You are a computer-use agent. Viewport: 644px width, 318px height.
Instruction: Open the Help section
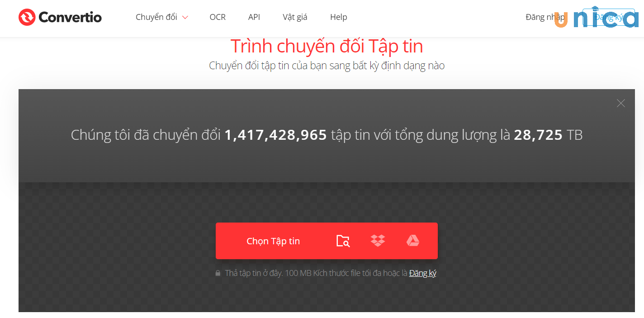tap(338, 17)
